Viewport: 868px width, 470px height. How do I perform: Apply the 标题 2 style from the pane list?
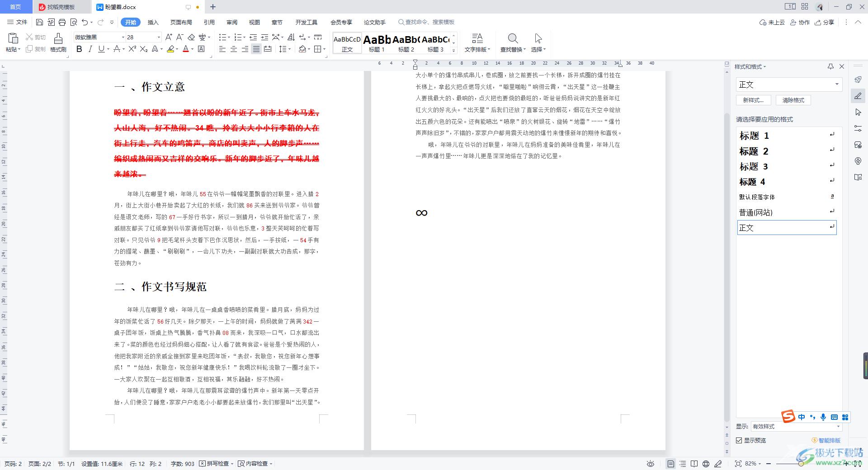click(x=787, y=151)
